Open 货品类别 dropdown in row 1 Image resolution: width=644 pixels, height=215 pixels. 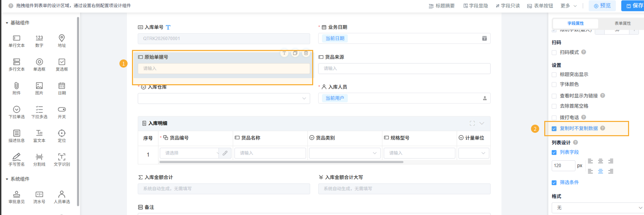tap(345, 153)
